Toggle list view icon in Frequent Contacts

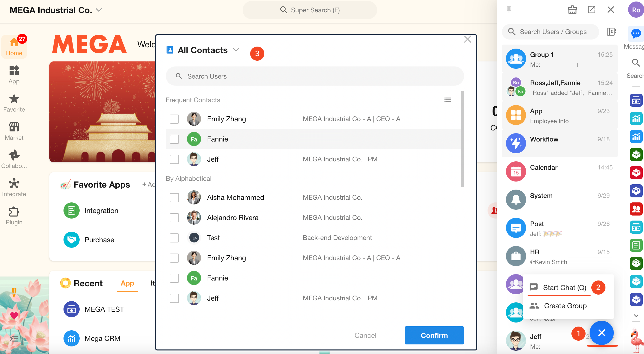point(447,100)
